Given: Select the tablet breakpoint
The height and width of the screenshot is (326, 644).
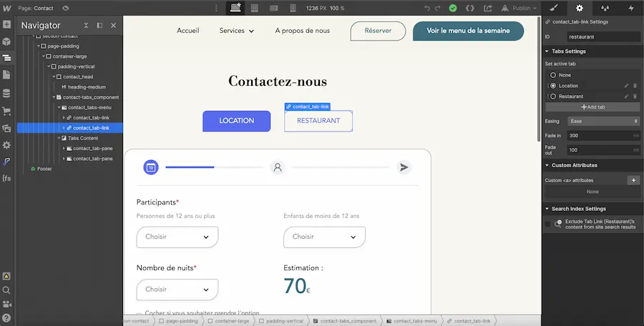Looking at the screenshot, I should pos(255,8).
